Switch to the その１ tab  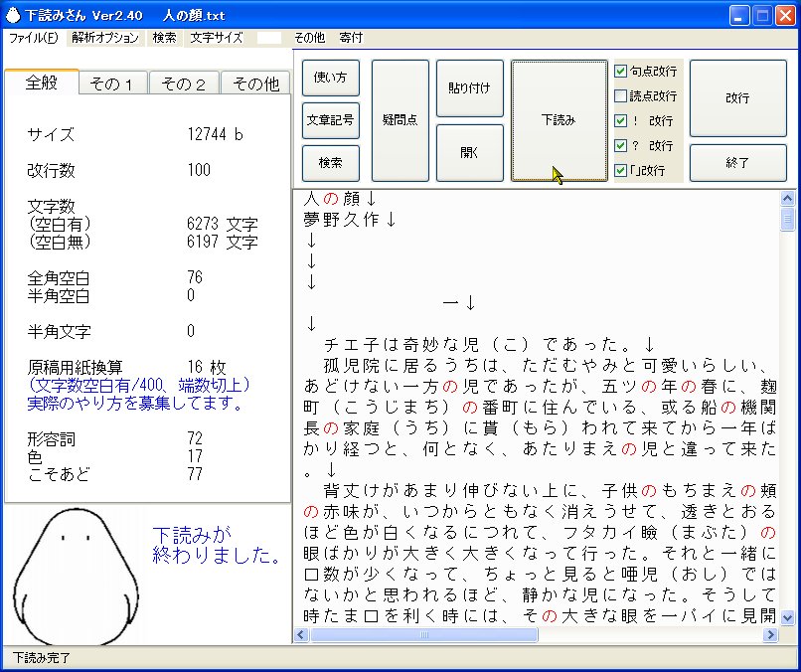[111, 84]
